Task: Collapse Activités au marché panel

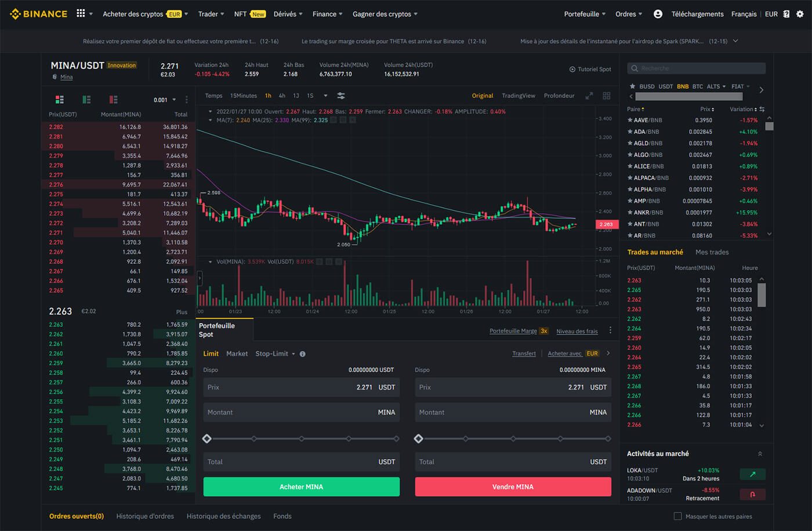Action: [760, 454]
